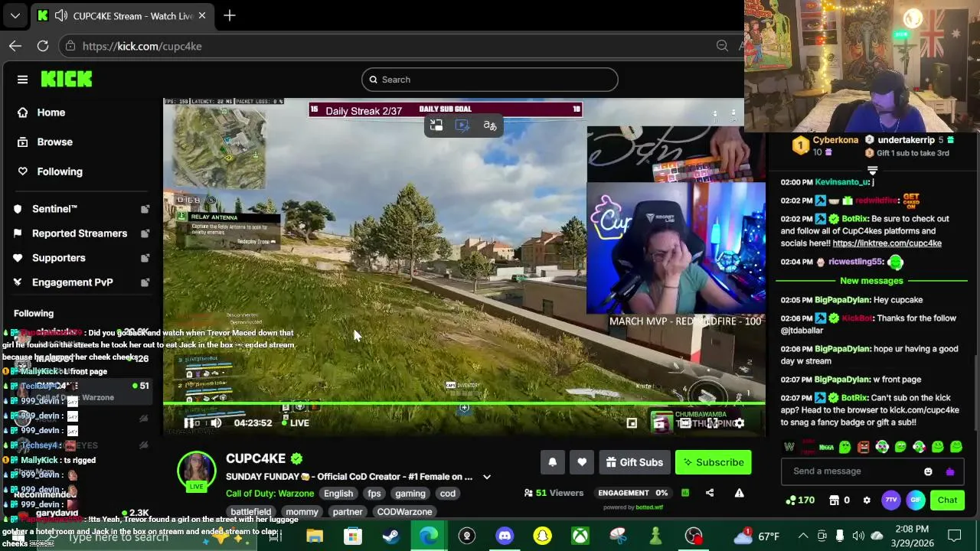980x551 pixels.
Task: Select the fps tag
Action: click(x=374, y=494)
